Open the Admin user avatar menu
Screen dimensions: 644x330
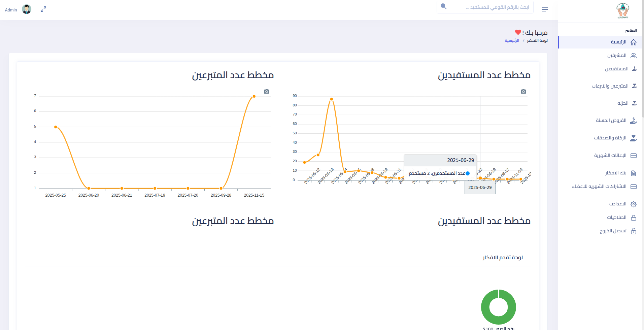click(x=27, y=9)
